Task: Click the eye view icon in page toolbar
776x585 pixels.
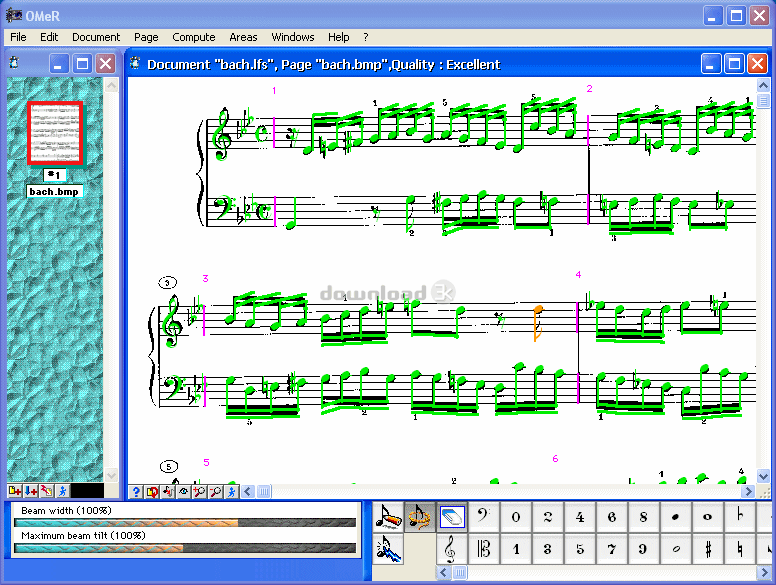Action: tap(184, 491)
